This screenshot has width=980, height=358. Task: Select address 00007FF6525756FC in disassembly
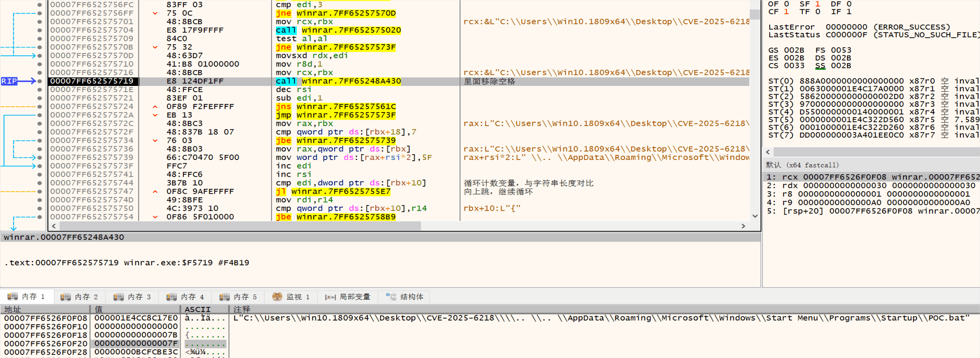point(92,5)
